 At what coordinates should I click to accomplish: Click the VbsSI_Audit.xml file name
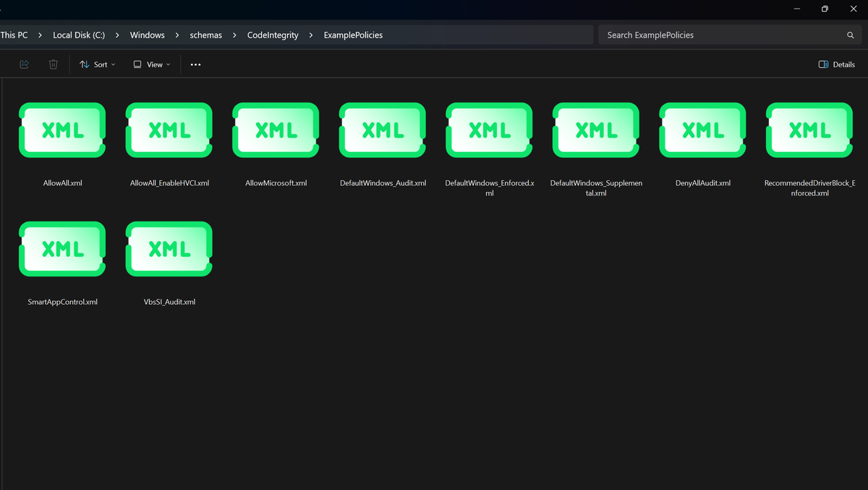pyautogui.click(x=169, y=302)
